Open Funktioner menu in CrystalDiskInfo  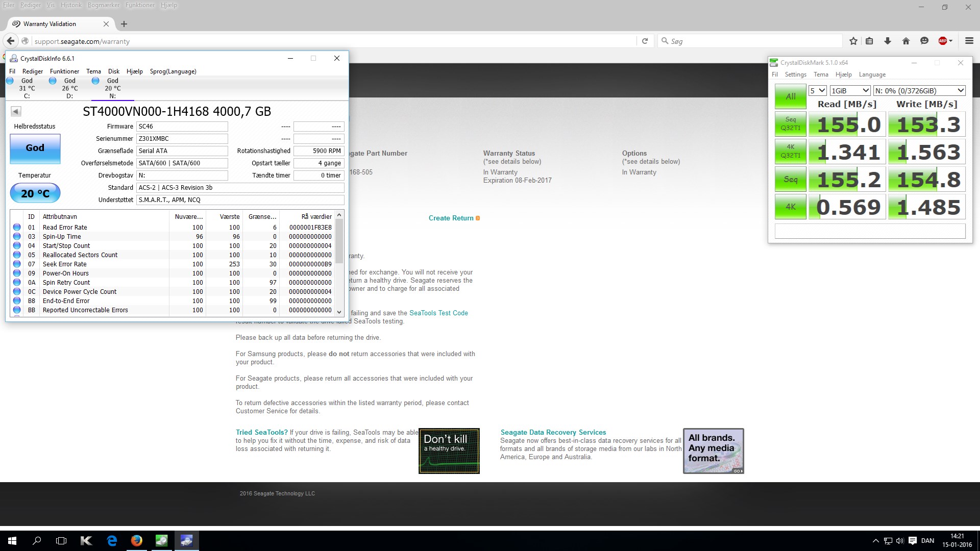tap(64, 71)
